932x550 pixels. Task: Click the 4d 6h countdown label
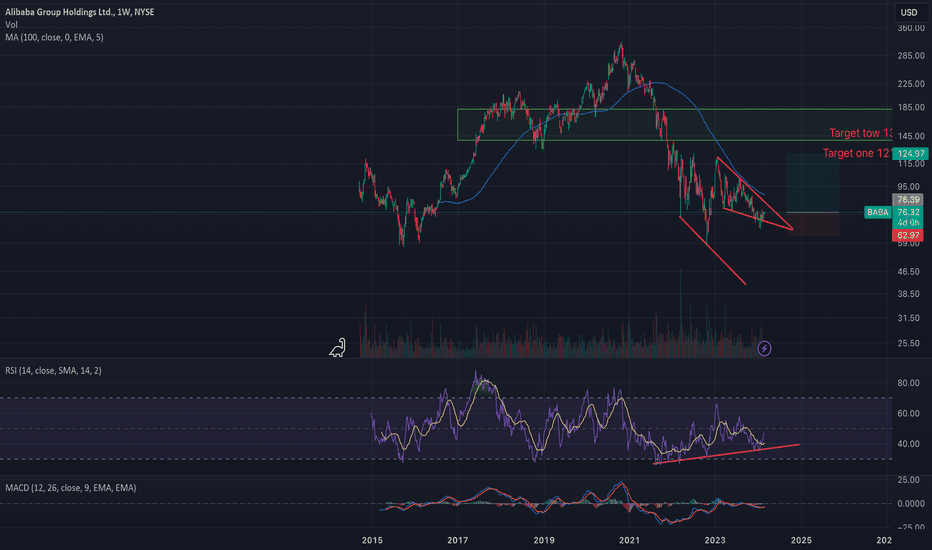[908, 222]
